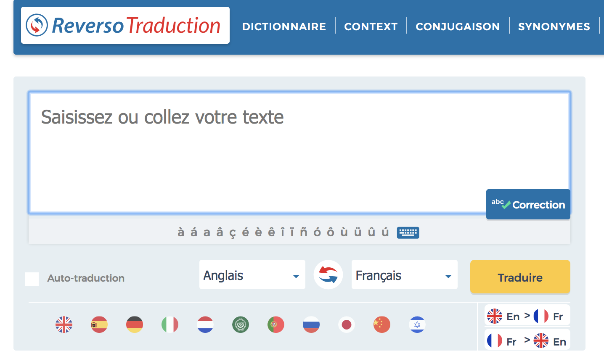The height and width of the screenshot is (364, 604).
Task: Open the SYNONYMES menu item
Action: coord(554,26)
